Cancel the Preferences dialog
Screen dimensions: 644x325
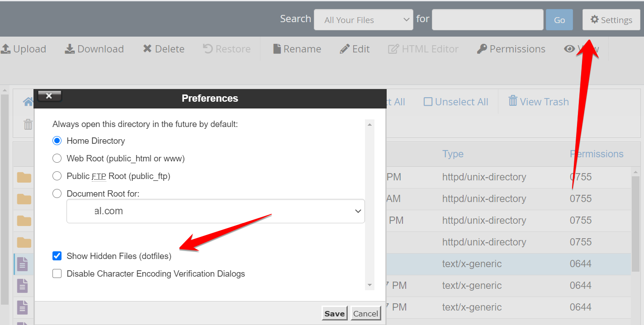coord(365,314)
